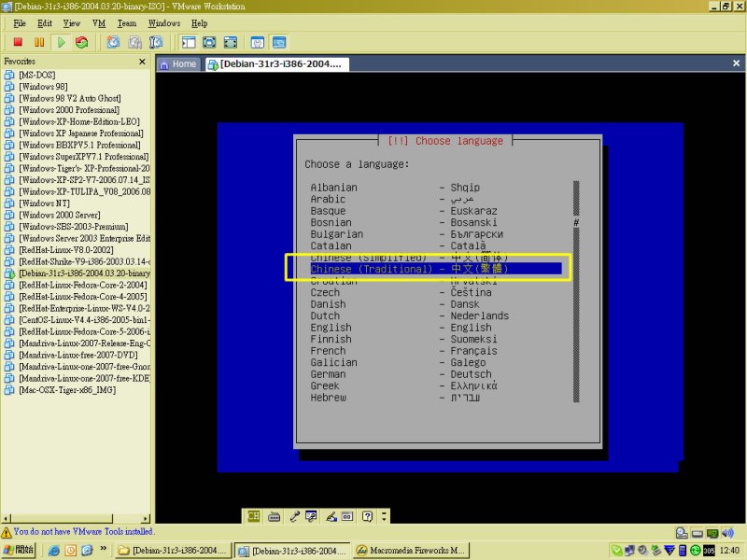
Task: Select [Windows 2000 Server] favorite
Action: [60, 215]
